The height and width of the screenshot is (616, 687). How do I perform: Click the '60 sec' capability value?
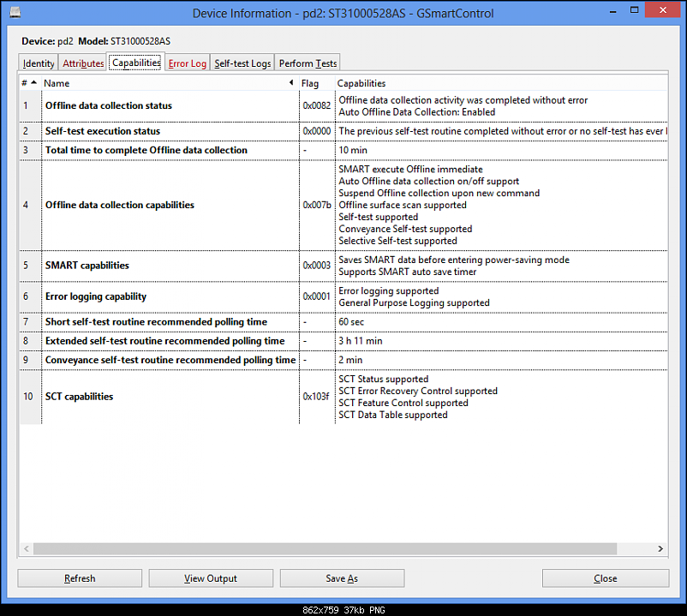pos(351,322)
